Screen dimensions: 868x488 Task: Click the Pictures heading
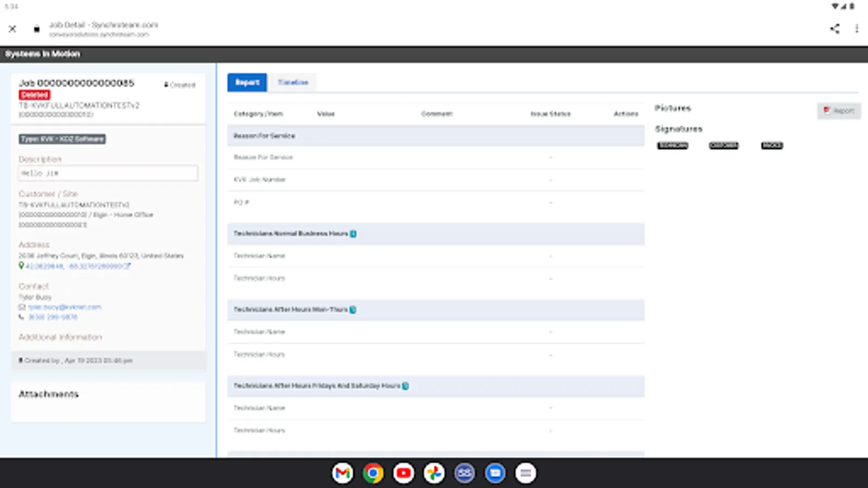point(673,108)
